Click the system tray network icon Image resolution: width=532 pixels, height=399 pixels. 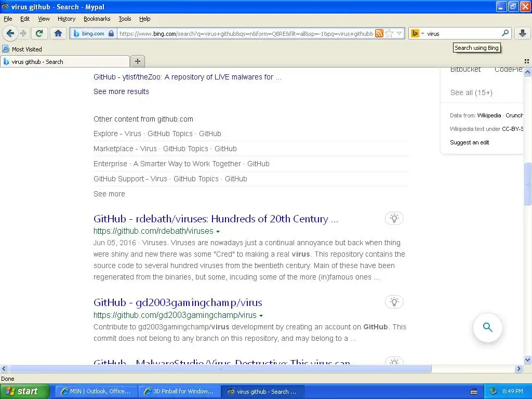494,392
